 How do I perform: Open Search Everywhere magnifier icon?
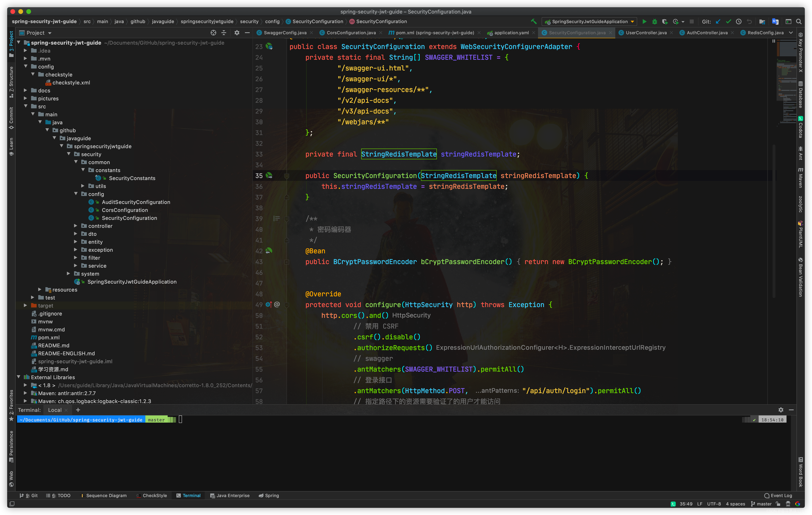(799, 22)
